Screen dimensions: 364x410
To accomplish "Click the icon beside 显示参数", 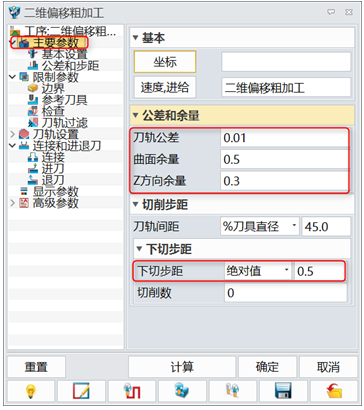I will [x=24, y=191].
